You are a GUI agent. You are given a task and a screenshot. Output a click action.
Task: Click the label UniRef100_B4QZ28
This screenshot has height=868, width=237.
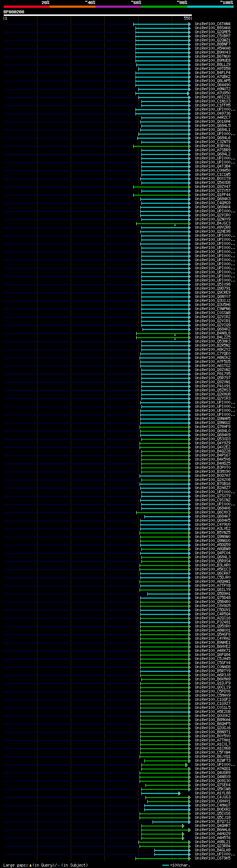213,451
